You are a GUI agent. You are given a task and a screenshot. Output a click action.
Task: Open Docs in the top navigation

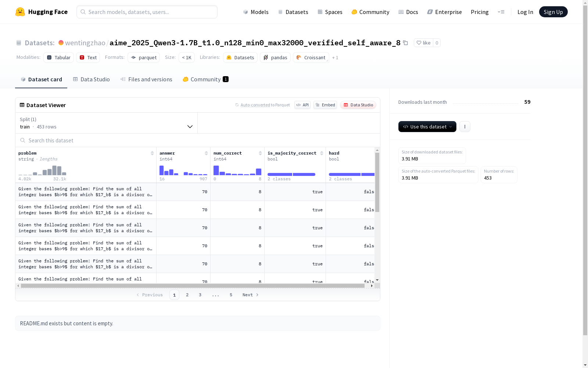[408, 12]
